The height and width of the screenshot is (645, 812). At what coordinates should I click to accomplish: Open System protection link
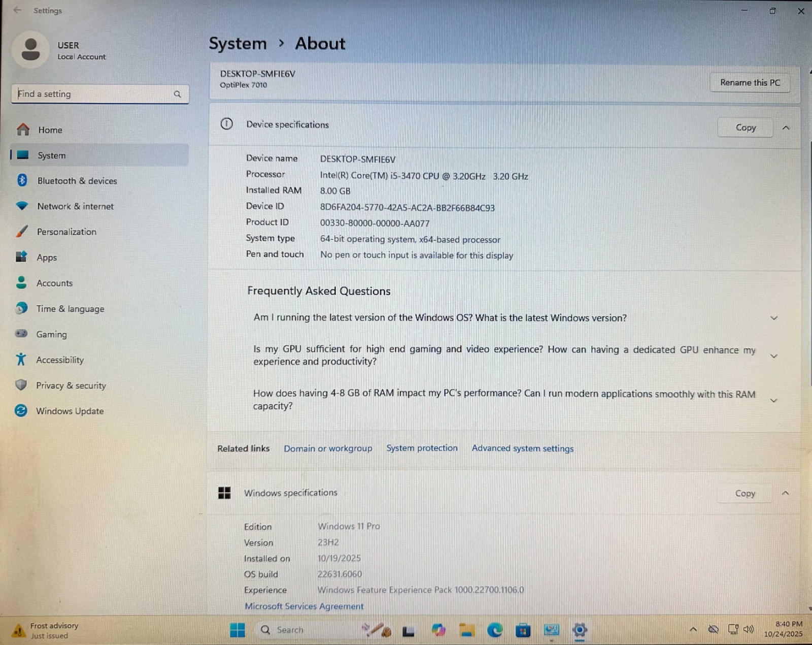[x=422, y=448]
